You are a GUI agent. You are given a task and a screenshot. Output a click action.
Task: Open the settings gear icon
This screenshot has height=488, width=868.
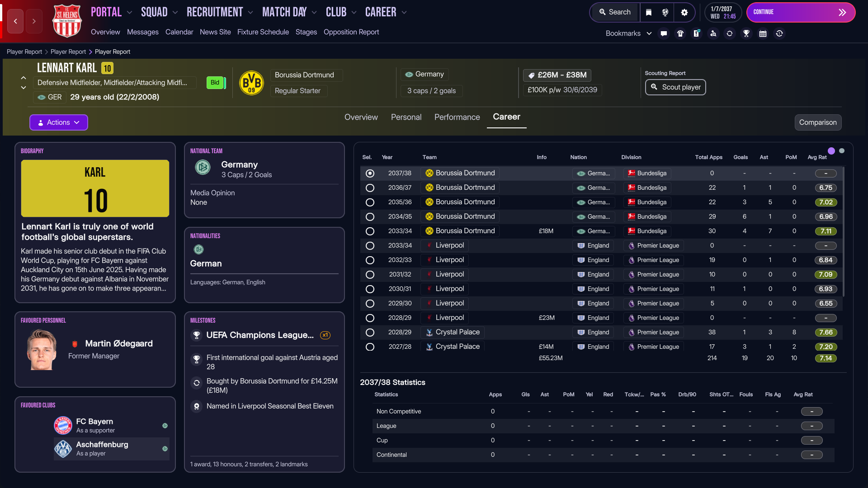684,12
